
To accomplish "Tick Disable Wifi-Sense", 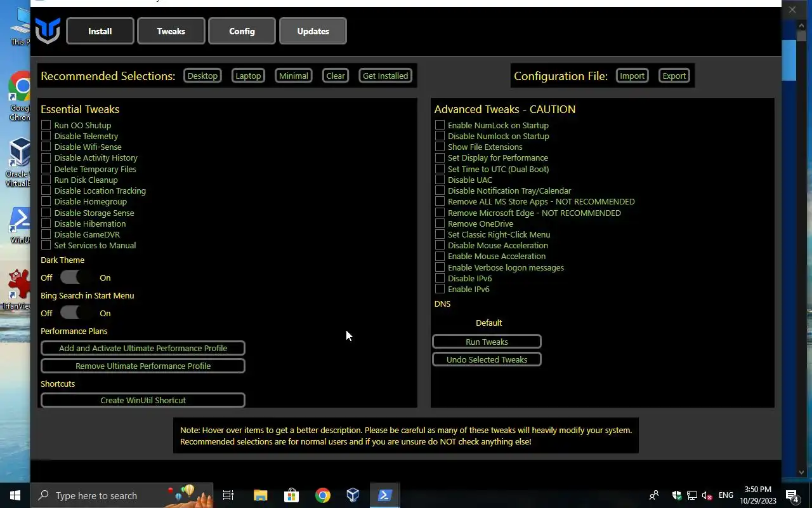I will point(46,147).
